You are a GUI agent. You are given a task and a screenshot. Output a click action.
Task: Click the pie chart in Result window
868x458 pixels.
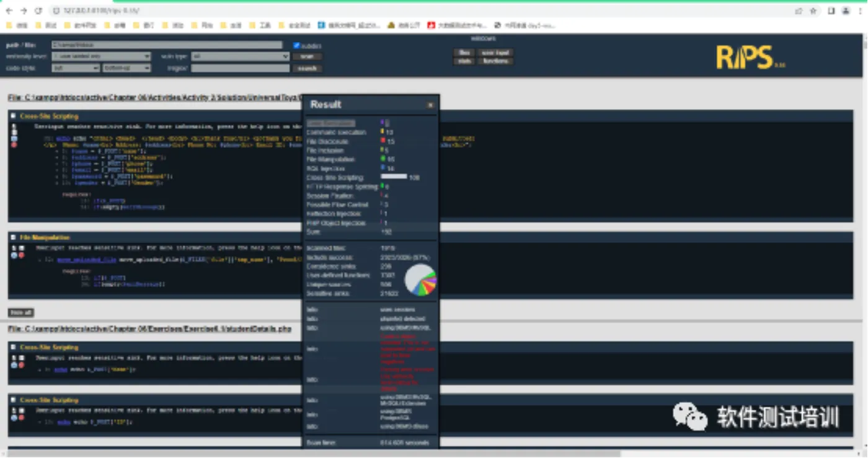tap(420, 280)
